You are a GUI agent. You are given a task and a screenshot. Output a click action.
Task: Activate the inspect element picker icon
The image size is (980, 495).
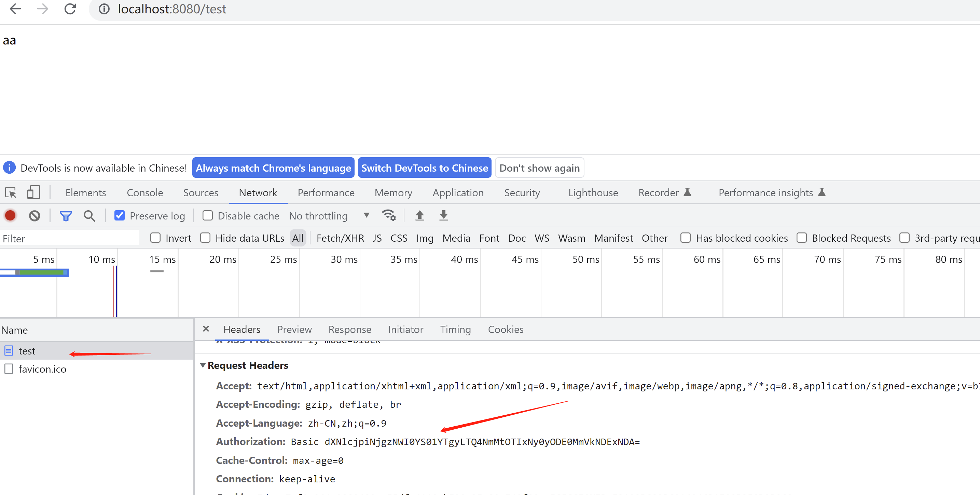click(x=11, y=192)
